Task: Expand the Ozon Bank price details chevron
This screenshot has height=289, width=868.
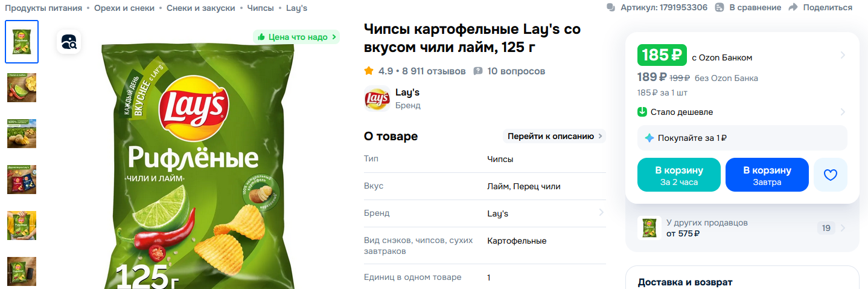Action: point(843,56)
